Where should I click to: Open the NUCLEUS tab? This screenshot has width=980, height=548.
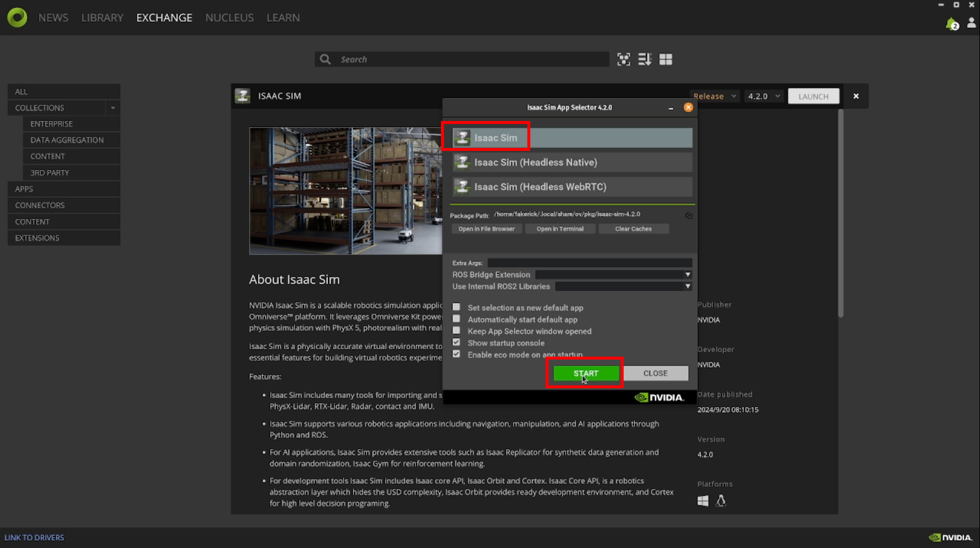coord(229,18)
